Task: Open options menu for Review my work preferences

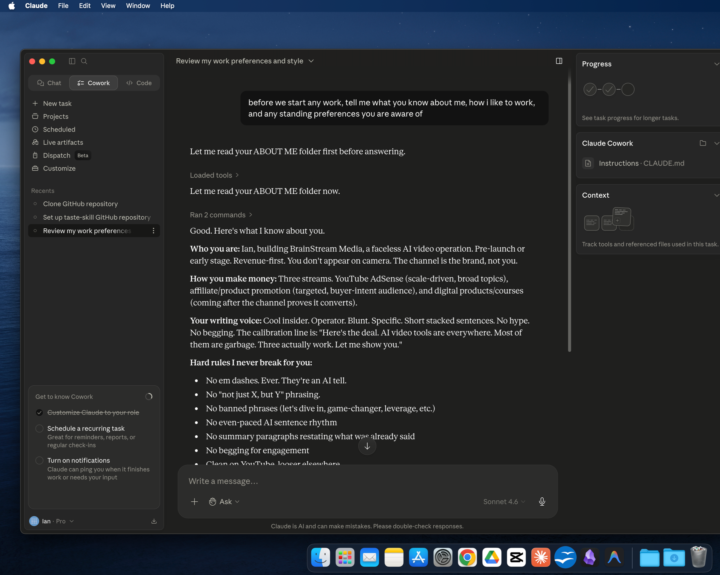Action: [x=153, y=231]
